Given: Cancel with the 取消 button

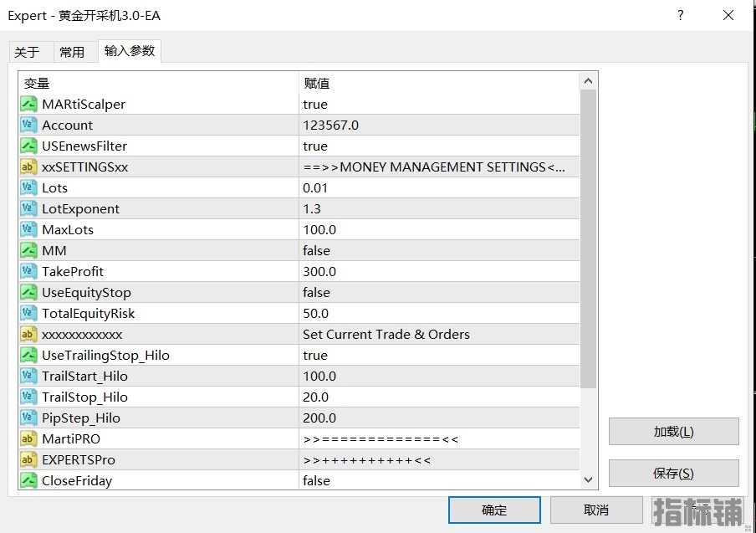Looking at the screenshot, I should 596,510.
